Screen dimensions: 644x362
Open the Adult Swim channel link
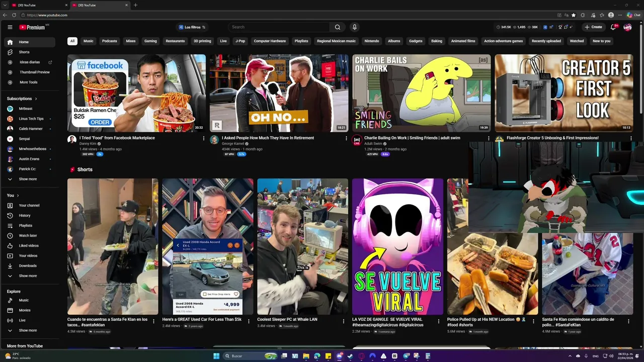[x=373, y=144]
